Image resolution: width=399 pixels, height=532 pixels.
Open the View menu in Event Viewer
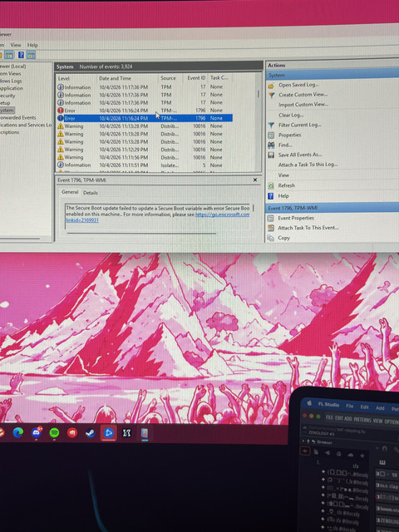pos(16,45)
